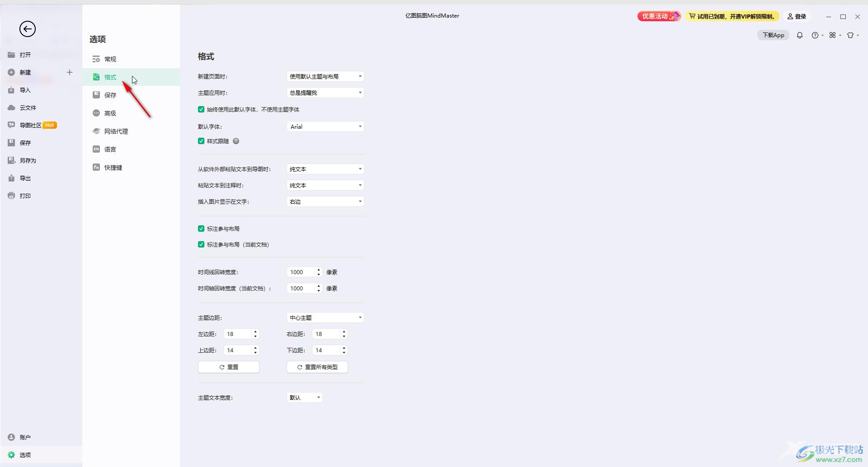Click the 导图社区 community icon
Viewport: 868px width, 467px height.
coord(11,125)
